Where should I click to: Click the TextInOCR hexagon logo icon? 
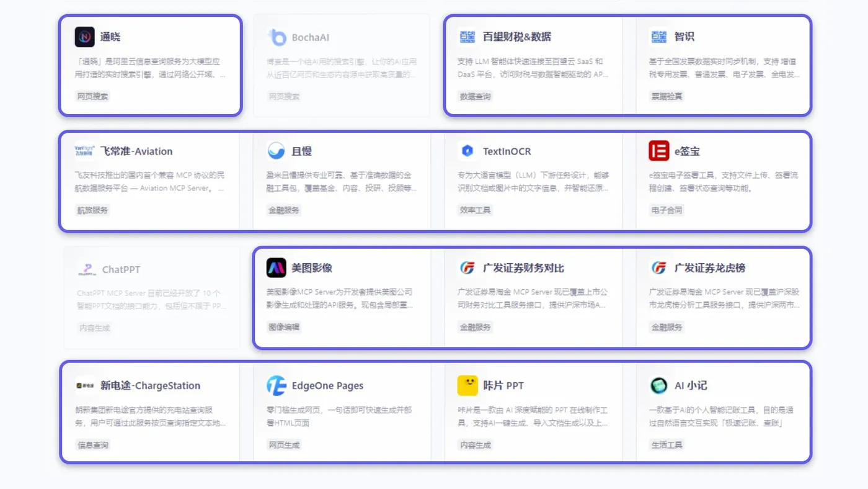click(468, 151)
